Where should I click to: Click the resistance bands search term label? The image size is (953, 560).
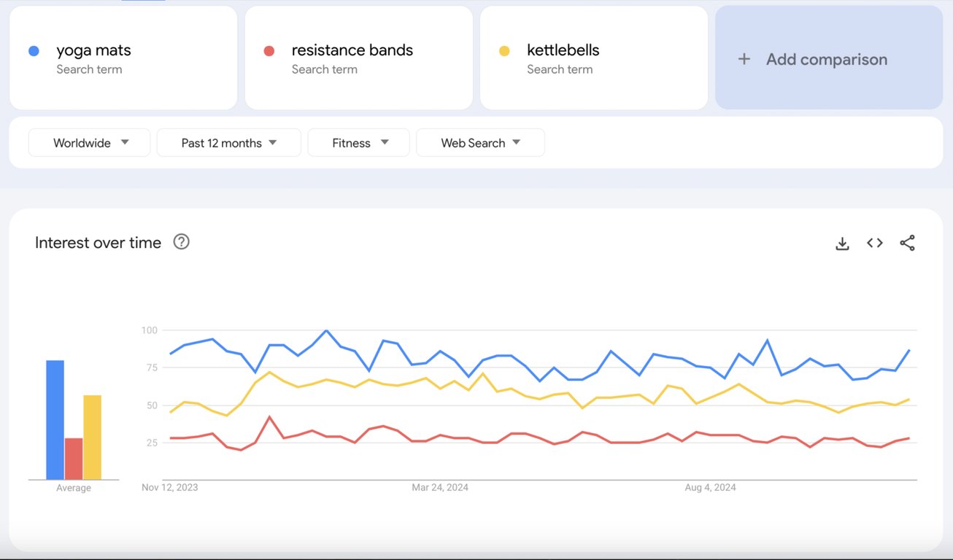click(x=352, y=50)
